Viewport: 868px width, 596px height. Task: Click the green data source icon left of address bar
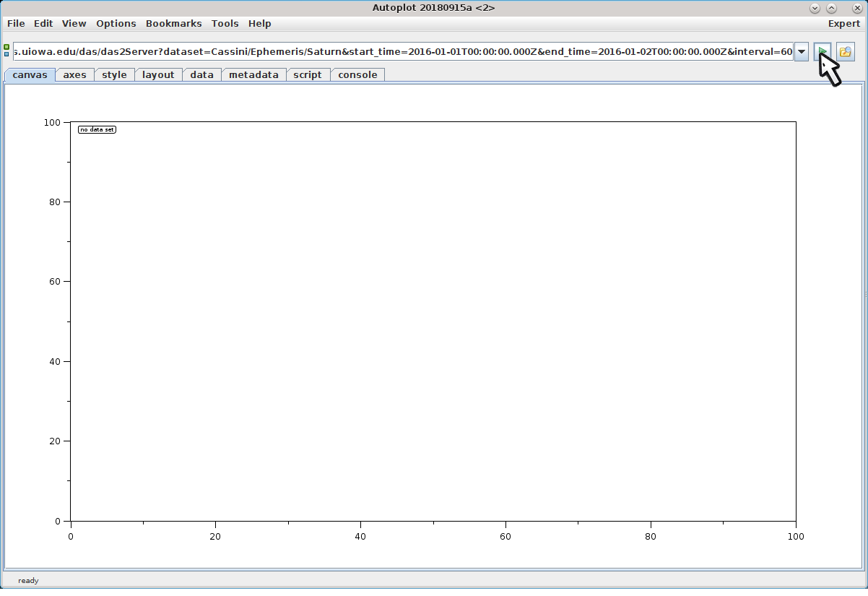pos(6,51)
